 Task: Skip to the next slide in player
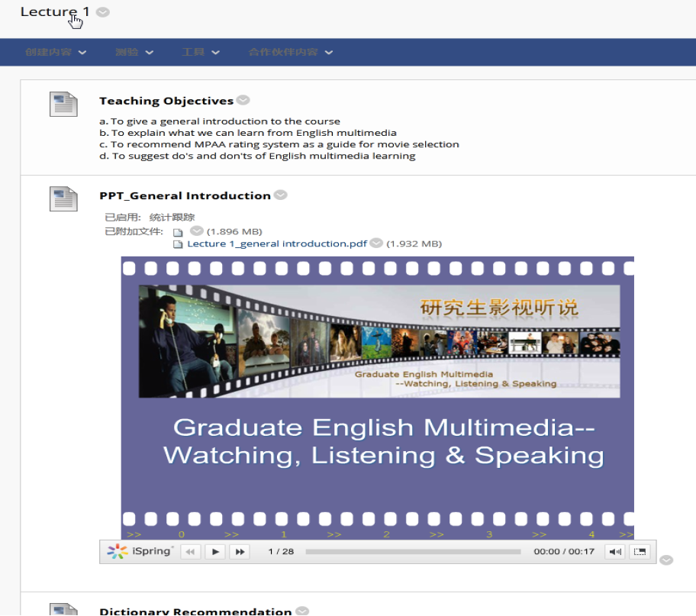click(240, 551)
